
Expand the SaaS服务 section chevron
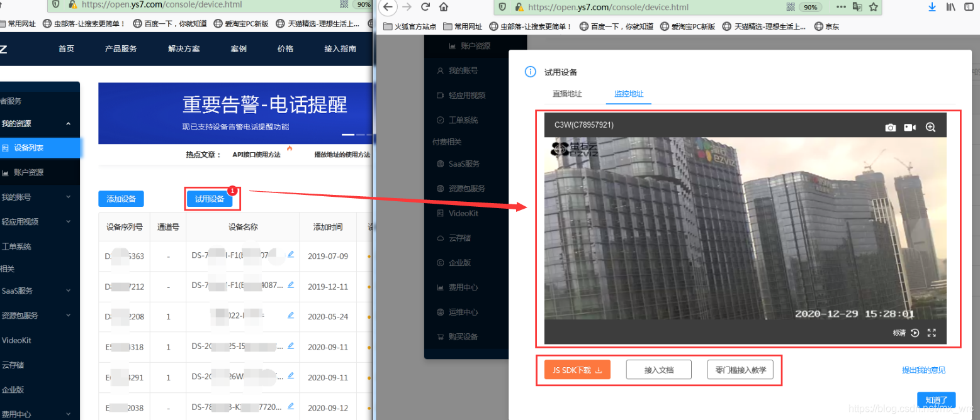pyautogui.click(x=67, y=290)
